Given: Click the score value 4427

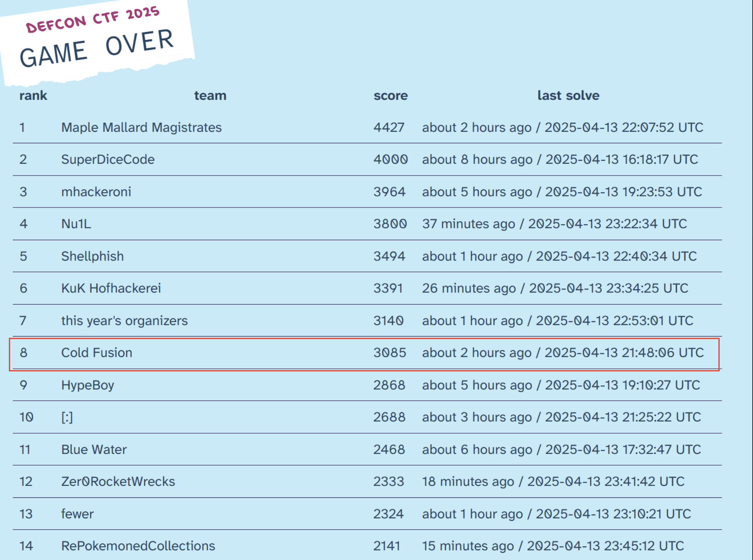Looking at the screenshot, I should 389,127.
